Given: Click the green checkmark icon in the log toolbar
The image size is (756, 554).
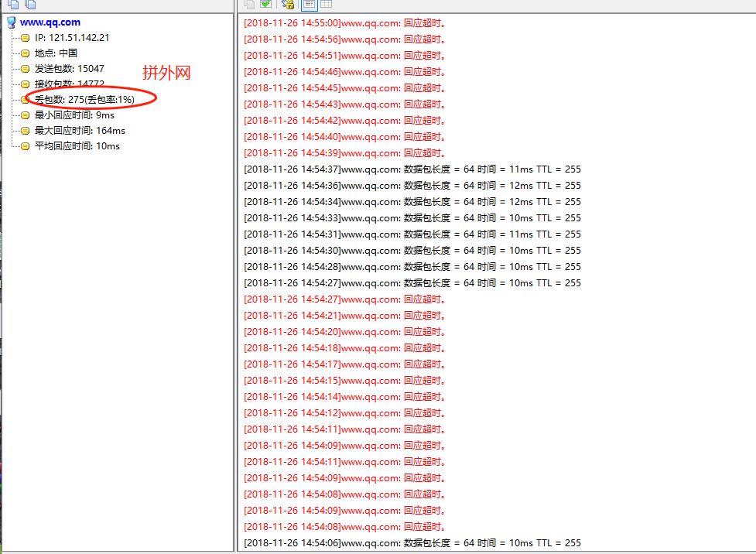Looking at the screenshot, I should pos(266,5).
